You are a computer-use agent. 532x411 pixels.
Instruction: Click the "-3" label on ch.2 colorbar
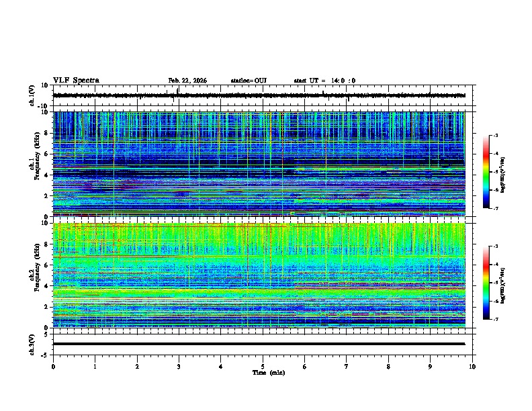coord(496,246)
